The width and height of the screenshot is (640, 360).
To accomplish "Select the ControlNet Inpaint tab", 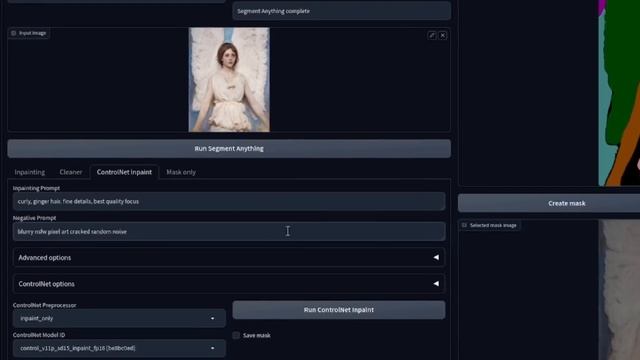I will pos(124,172).
